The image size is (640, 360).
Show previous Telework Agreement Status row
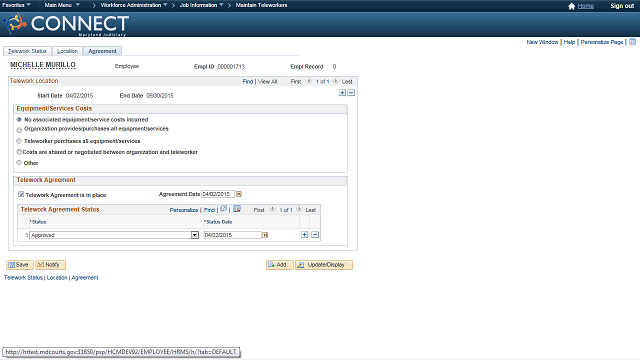[x=272, y=209]
